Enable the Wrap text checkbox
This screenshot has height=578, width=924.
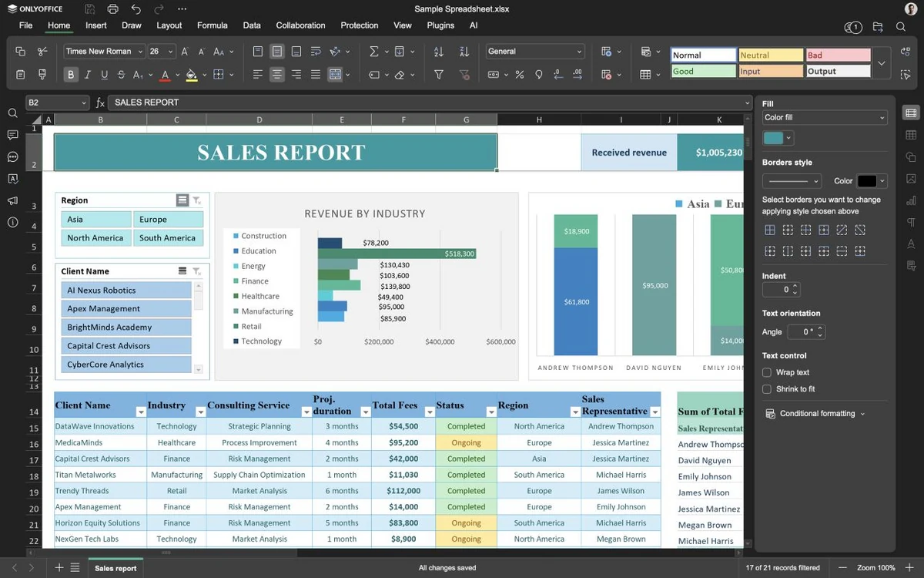767,372
